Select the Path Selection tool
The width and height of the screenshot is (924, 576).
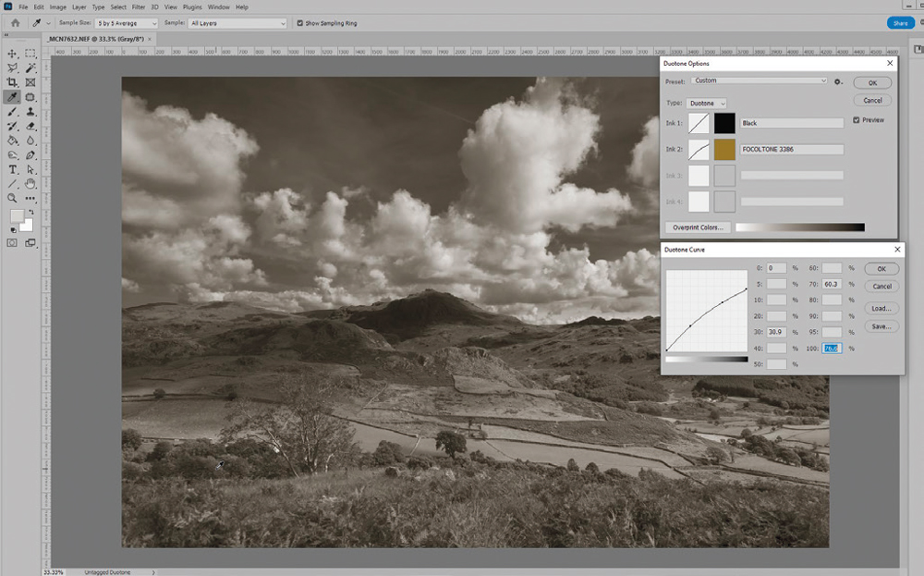pos(30,170)
